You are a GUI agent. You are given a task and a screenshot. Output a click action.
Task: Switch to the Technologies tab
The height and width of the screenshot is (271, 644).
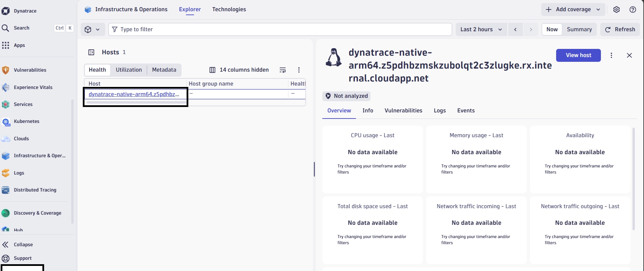(x=229, y=10)
